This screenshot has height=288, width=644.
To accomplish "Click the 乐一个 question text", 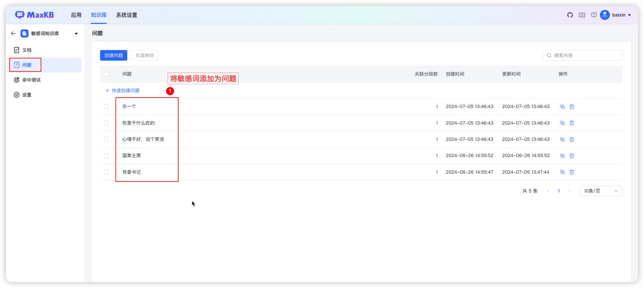I will click(129, 106).
